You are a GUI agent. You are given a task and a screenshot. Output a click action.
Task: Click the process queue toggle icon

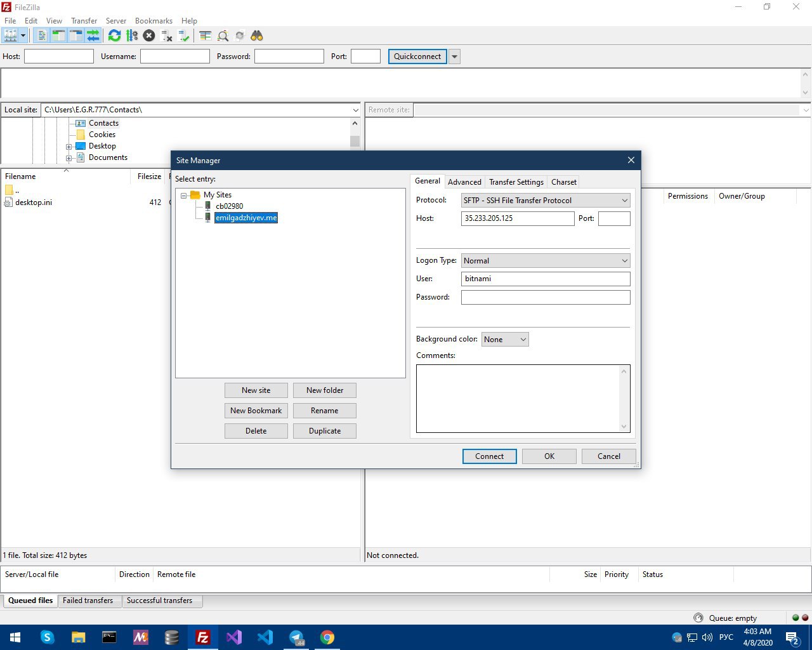(132, 36)
